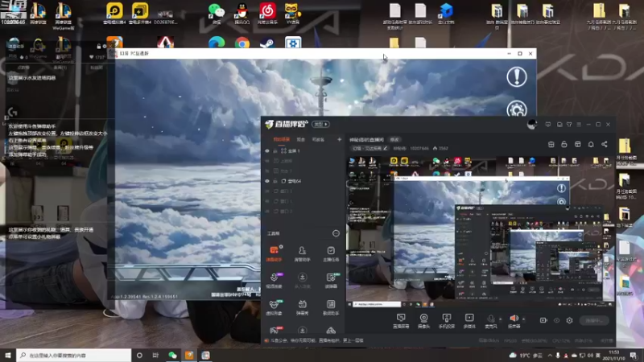Viewport: 644px width, 362px height.
Task: Select the 雷电64 source row
Action: 303,181
